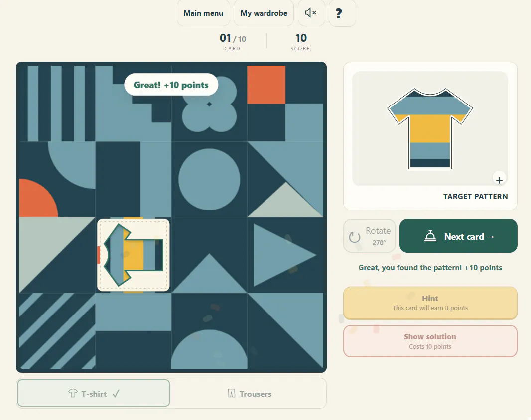Viewport: 531px width, 420px height.
Task: Toggle the muted sound speaker icon
Action: [x=311, y=13]
